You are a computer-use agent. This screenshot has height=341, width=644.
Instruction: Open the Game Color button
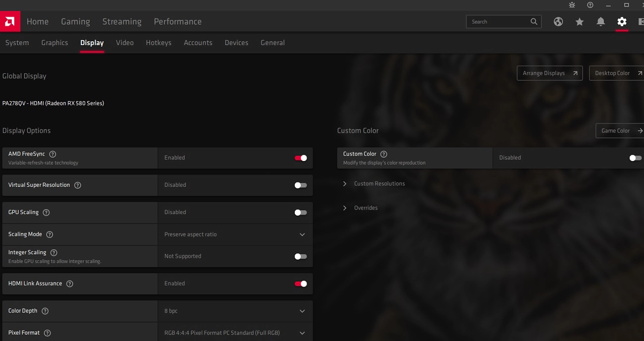620,131
